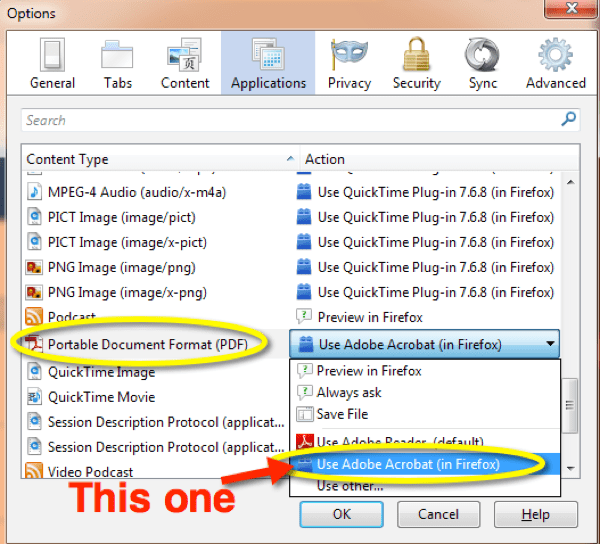Open Help for this dialog

pyautogui.click(x=536, y=514)
